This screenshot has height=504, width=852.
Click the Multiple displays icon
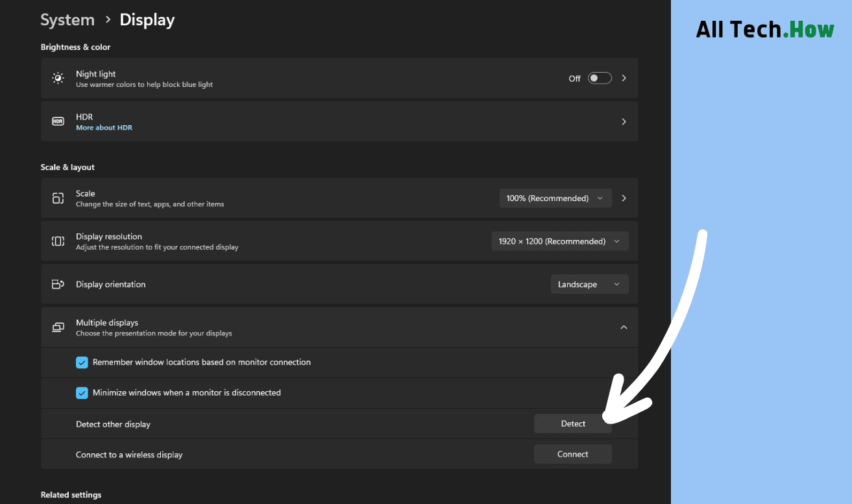(58, 328)
